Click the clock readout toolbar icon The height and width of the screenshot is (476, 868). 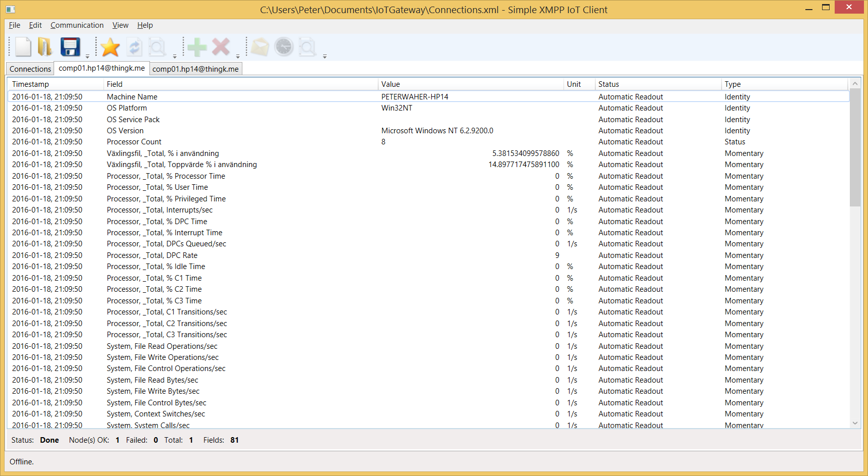(x=284, y=47)
